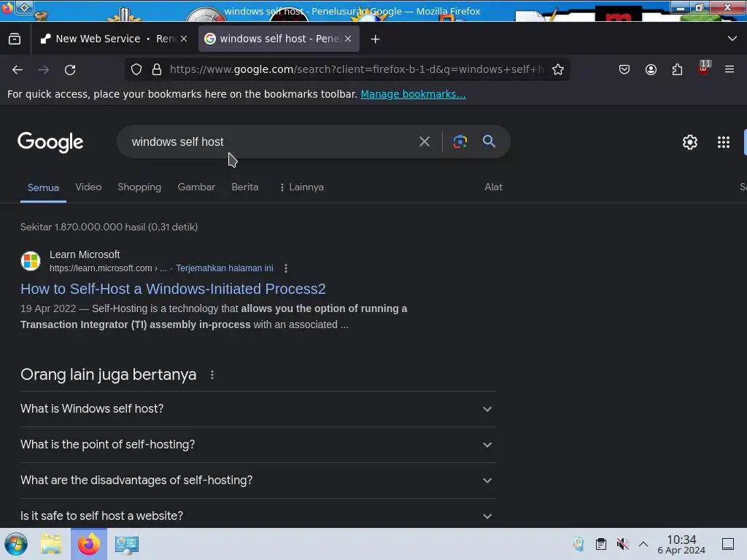Open How to Self-Host a Windows-Initiated Process2
The image size is (747, 560).
click(173, 289)
